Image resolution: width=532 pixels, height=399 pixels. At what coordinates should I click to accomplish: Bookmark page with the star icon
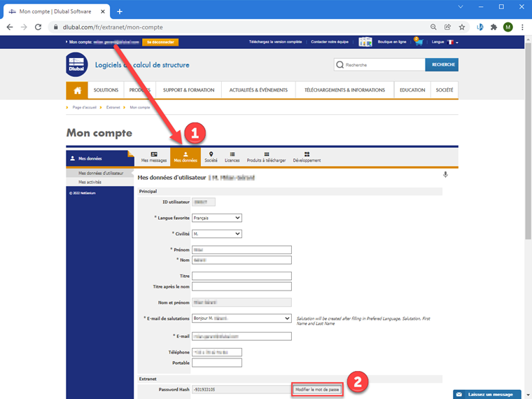pyautogui.click(x=462, y=27)
